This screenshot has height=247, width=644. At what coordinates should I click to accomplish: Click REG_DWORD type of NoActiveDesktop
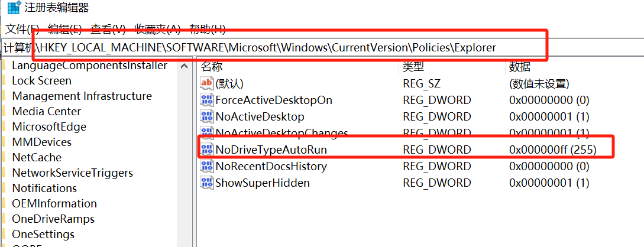point(436,116)
